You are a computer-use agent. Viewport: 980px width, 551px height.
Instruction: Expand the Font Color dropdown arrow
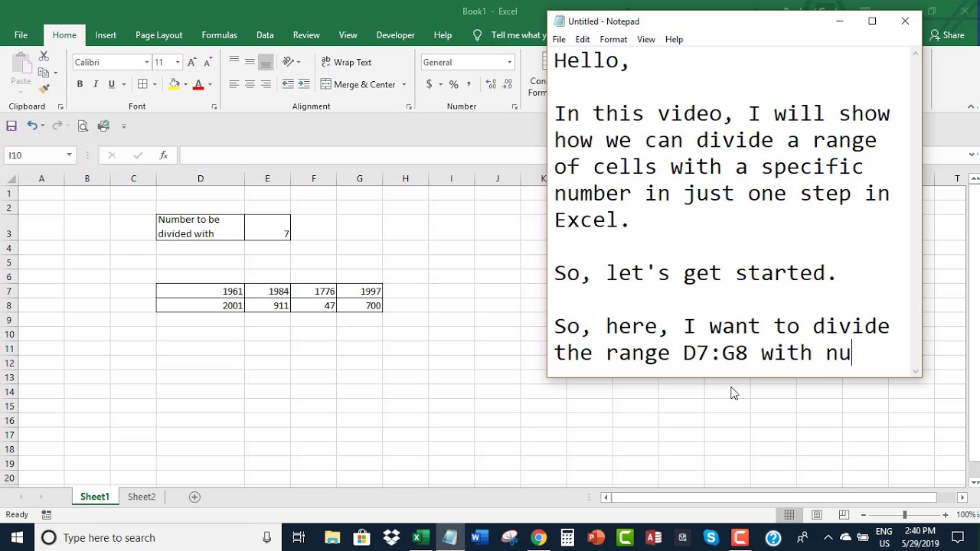pyautogui.click(x=210, y=84)
